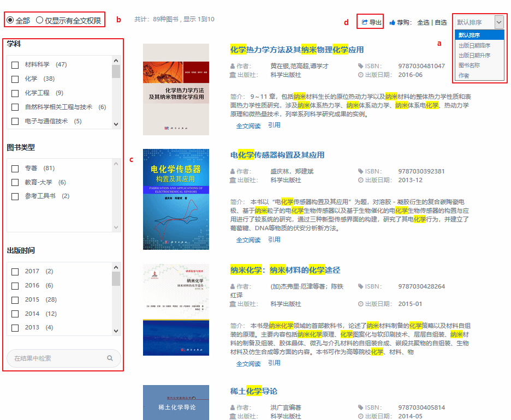Click the search magnifier in the filter box
This screenshot has height=420, width=511.
pos(110,358)
